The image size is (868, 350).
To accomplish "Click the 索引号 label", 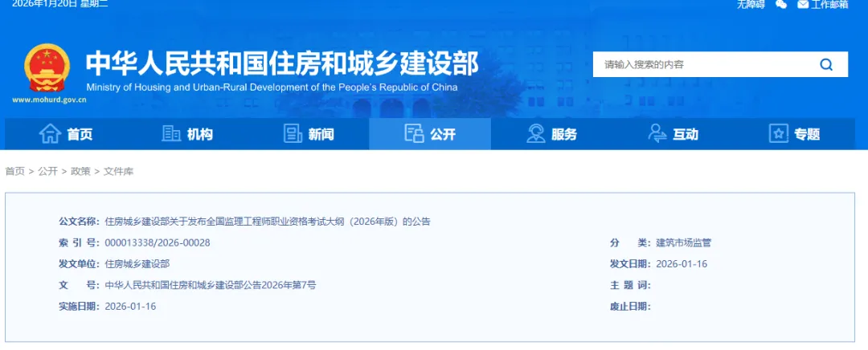I will click(79, 242).
